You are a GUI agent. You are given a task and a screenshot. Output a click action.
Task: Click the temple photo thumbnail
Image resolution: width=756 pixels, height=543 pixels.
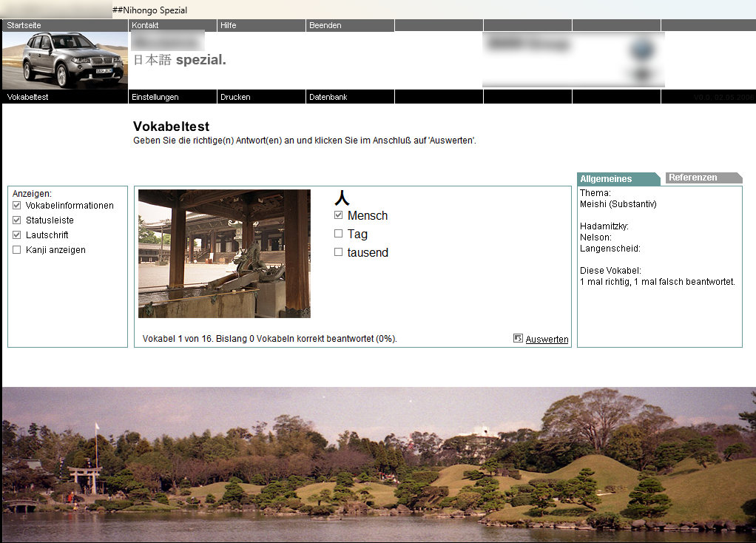point(224,253)
